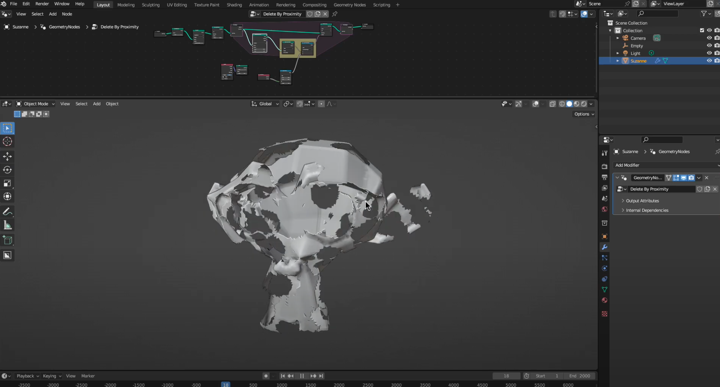Open the timeline Keying dropdown
Screen dimensions: 720x387
pyautogui.click(x=51, y=376)
